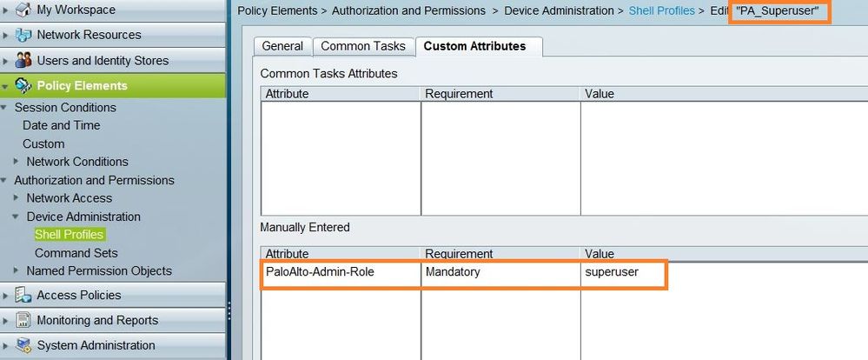Viewport: 868px width, 360px height.
Task: Switch to the General tab
Action: click(x=282, y=46)
